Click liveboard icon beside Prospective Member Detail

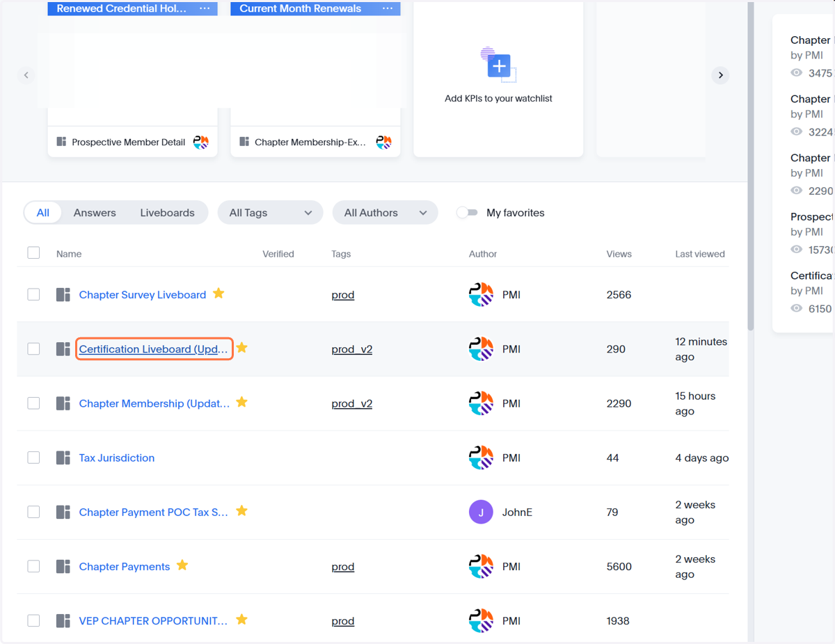pyautogui.click(x=61, y=142)
